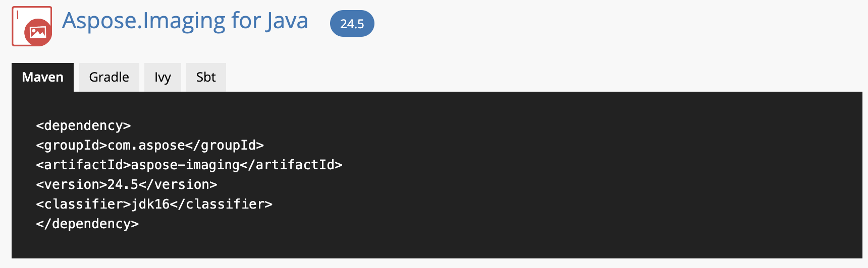Click the 24.5 version badge

click(x=352, y=24)
